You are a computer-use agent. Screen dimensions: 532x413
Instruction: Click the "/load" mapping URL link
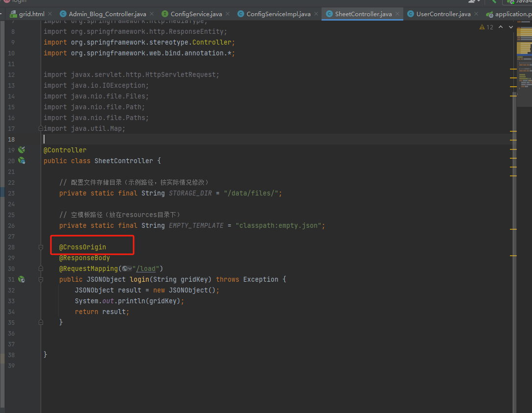146,268
